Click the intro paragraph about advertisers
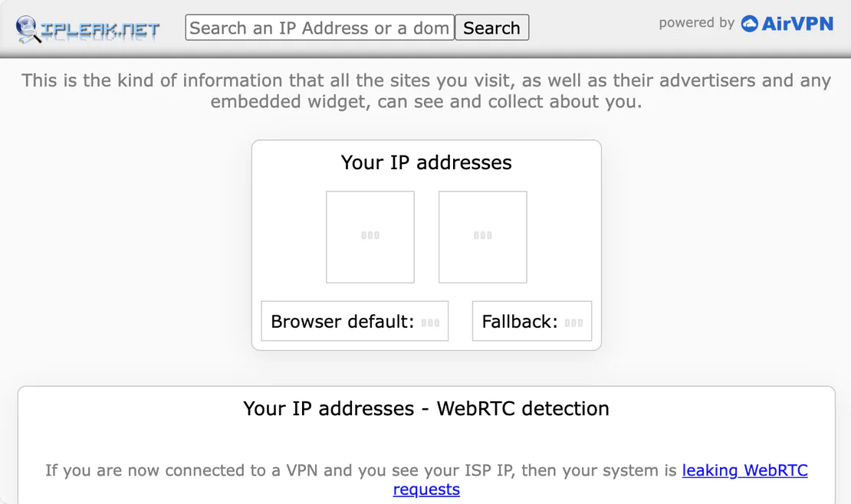The height and width of the screenshot is (504, 851). tap(426, 90)
